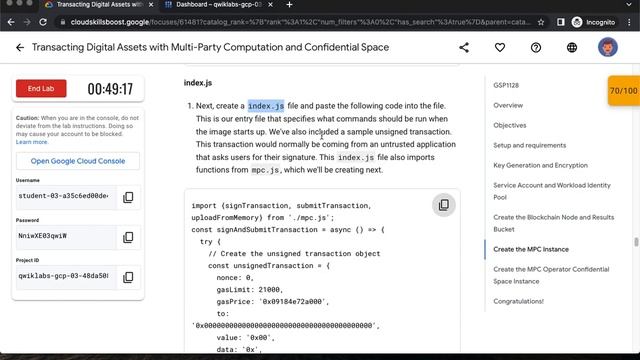Jump to GSP1128 in the outline
Screen dimensions: 640x360
point(506,85)
